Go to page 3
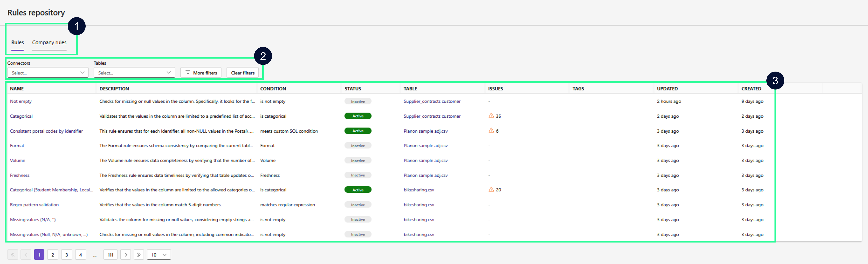The width and height of the screenshot is (868, 264). (x=67, y=255)
